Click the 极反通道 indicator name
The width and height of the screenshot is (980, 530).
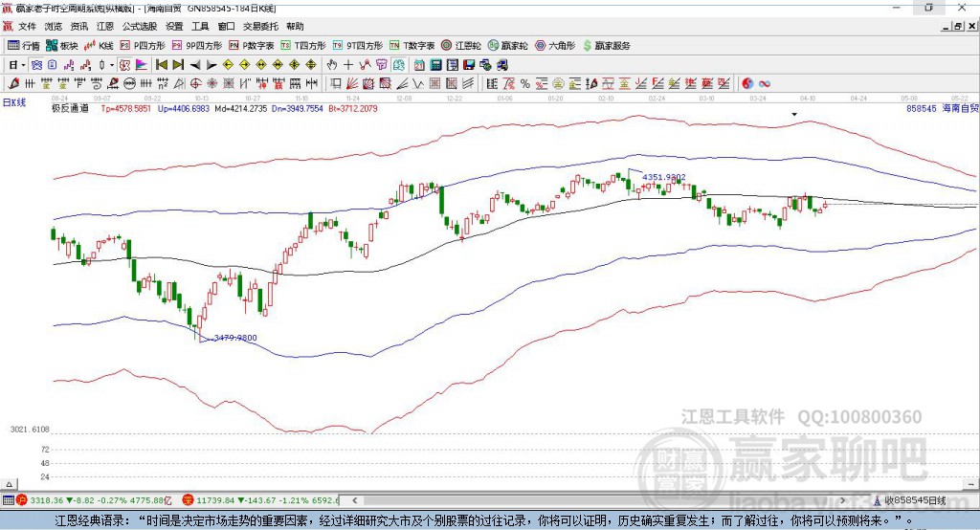(x=70, y=108)
